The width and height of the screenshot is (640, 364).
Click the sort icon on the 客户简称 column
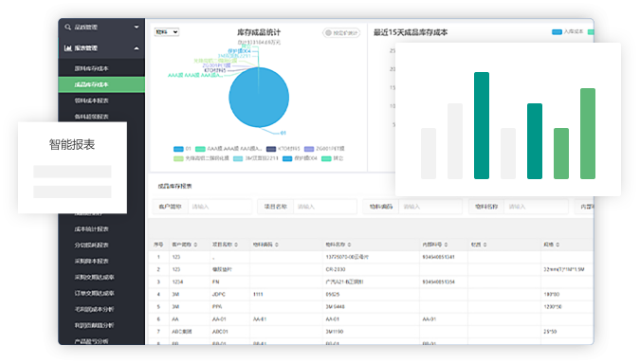point(195,245)
